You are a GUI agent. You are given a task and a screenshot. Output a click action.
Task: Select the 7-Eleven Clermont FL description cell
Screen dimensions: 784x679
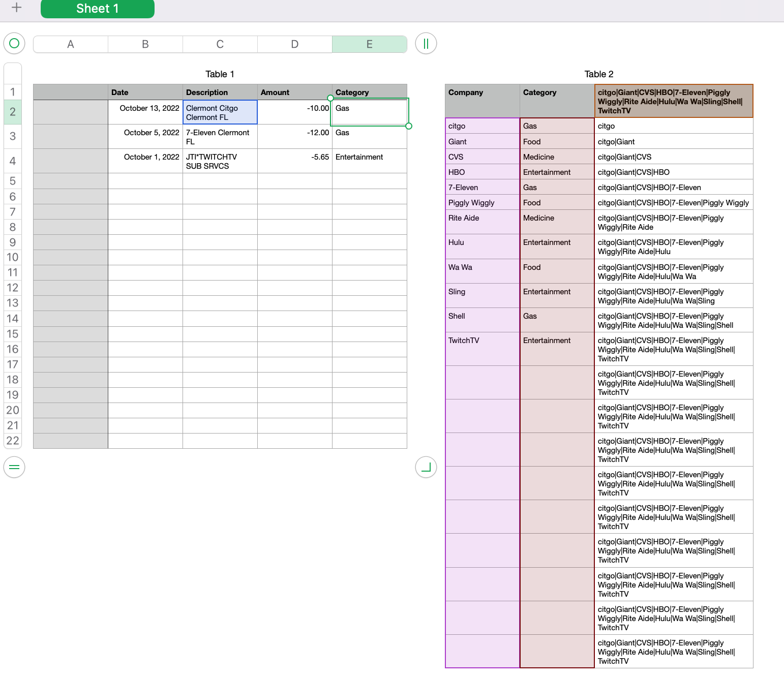click(x=220, y=136)
